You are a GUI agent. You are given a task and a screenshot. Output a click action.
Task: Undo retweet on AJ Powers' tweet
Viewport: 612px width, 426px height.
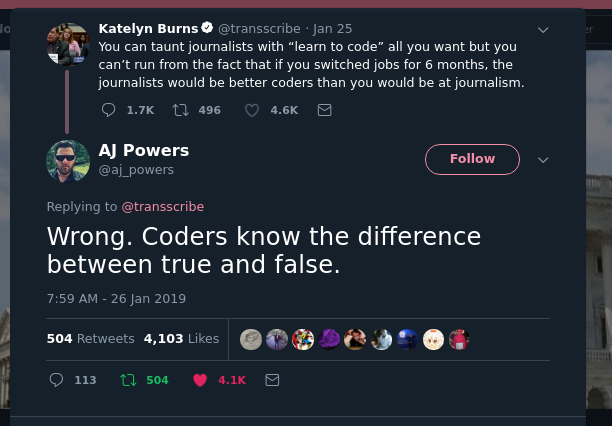pyautogui.click(x=128, y=380)
